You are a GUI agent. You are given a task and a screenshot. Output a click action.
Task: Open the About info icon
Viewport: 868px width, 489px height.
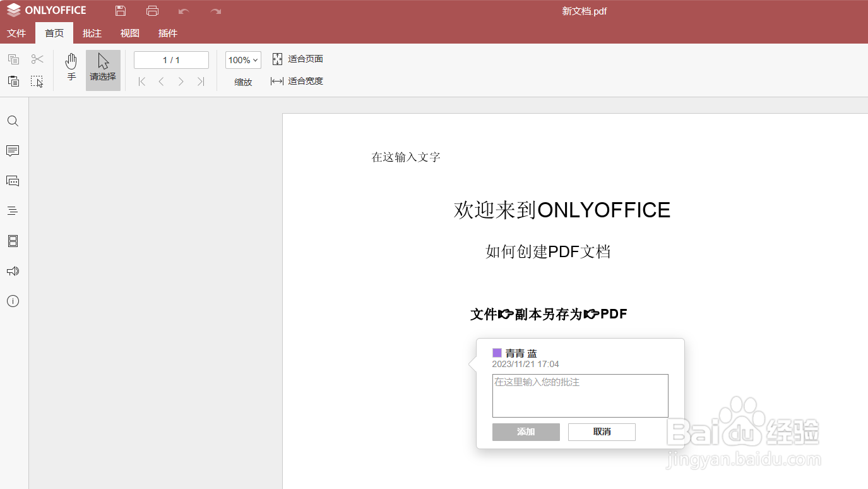pos(13,301)
